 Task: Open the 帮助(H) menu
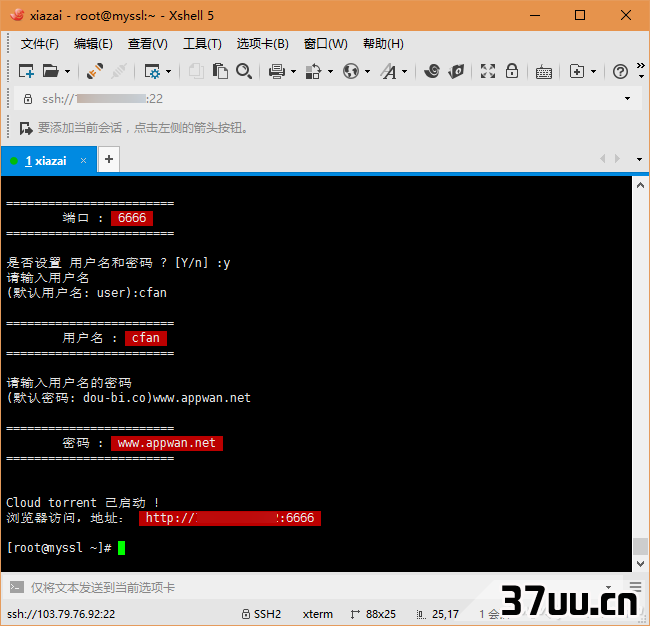coord(383,44)
